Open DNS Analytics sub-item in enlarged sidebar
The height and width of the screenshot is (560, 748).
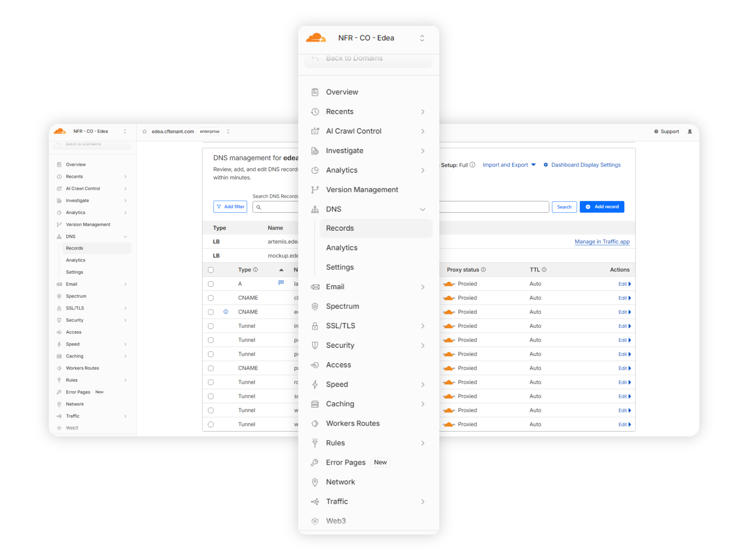342,248
